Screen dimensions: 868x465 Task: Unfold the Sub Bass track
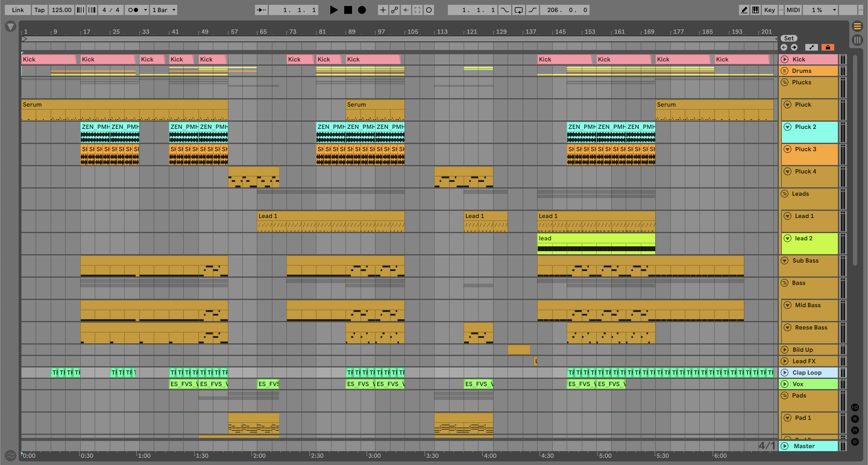click(785, 261)
